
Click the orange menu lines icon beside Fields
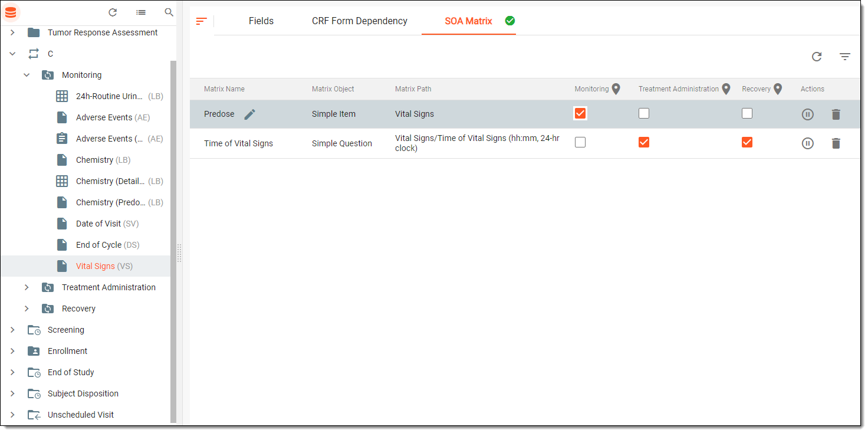coord(202,21)
